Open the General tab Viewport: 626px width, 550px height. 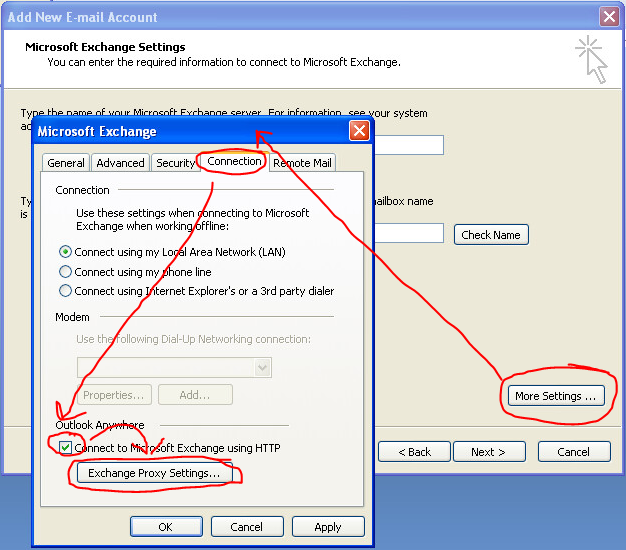click(66, 163)
